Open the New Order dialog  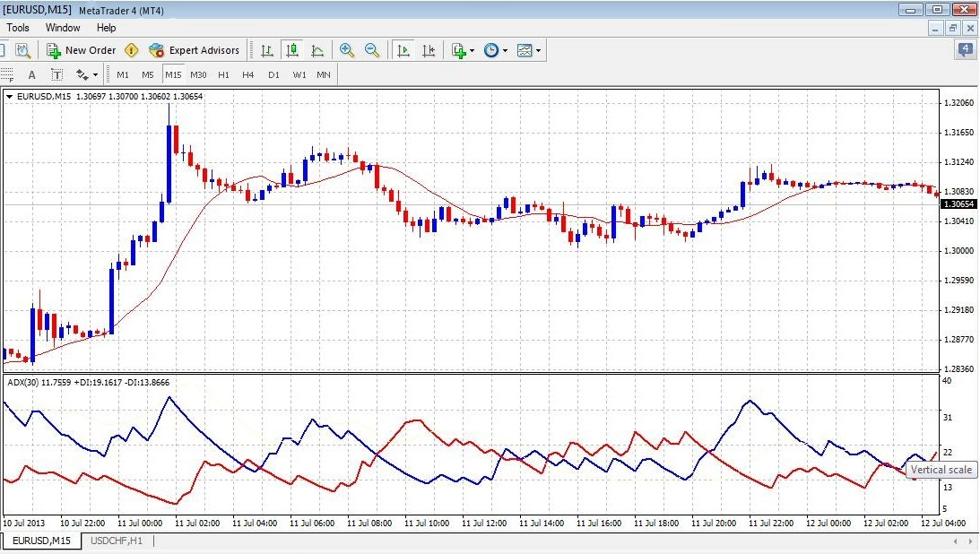point(82,50)
